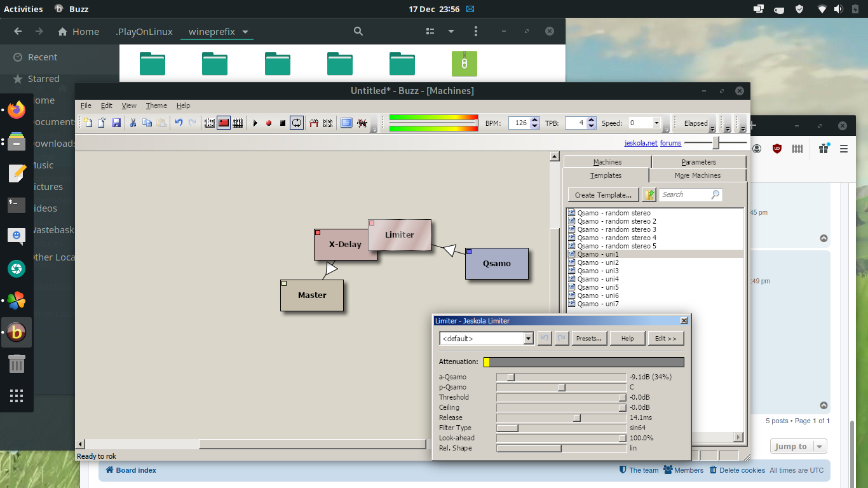This screenshot has height=488, width=868.
Task: Open the View menu in Buzz
Action: pyautogui.click(x=129, y=105)
